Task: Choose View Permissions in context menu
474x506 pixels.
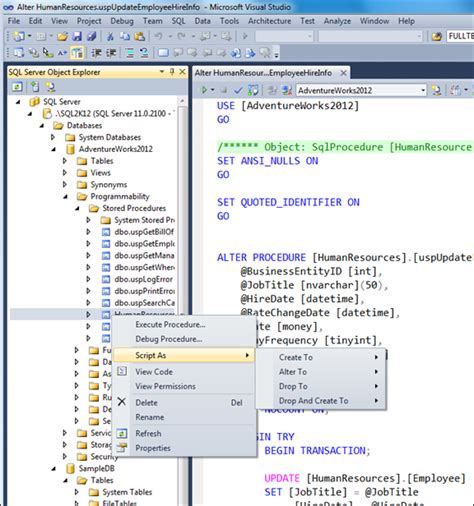Action: point(184,386)
